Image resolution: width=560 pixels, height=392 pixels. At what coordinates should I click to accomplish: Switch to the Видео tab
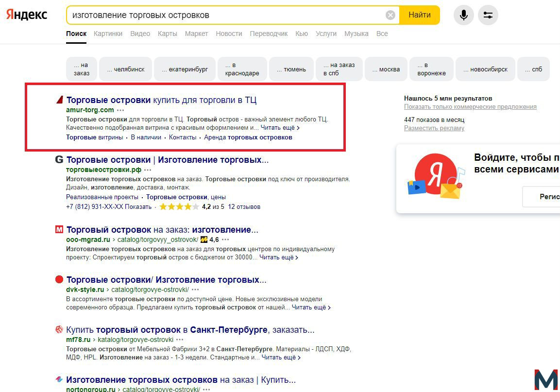point(140,34)
